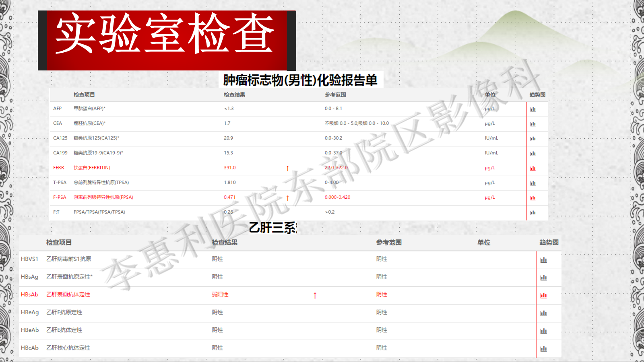Open trend chart icon for HBsAg row

(543, 278)
